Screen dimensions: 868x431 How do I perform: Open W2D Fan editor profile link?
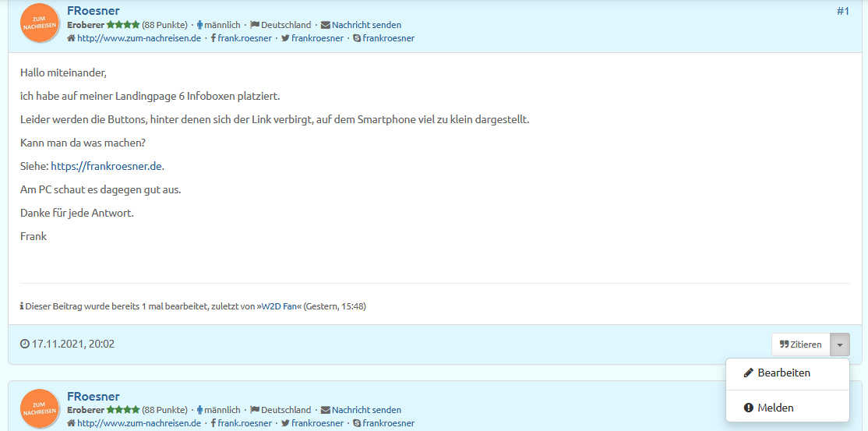coord(279,306)
